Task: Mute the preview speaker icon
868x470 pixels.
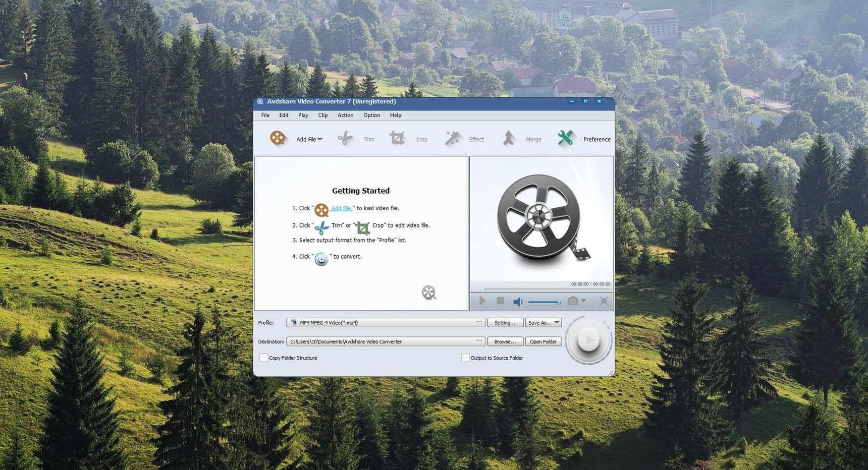Action: coord(518,302)
